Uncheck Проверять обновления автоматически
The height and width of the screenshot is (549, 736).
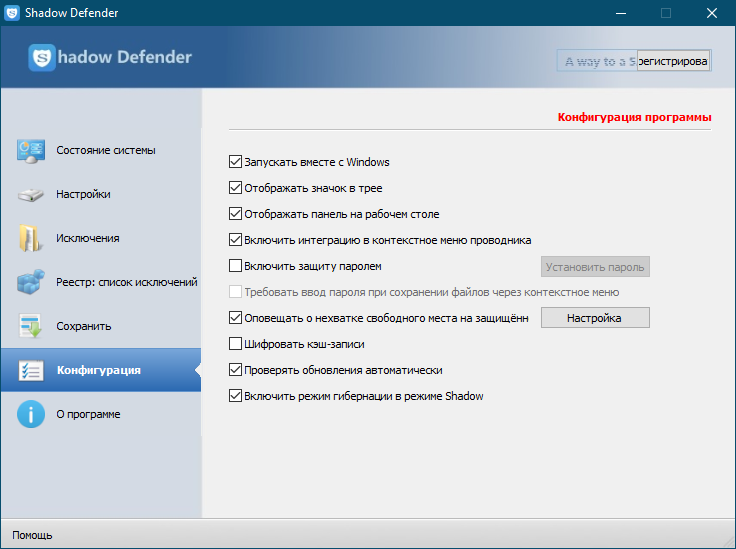pyautogui.click(x=235, y=370)
